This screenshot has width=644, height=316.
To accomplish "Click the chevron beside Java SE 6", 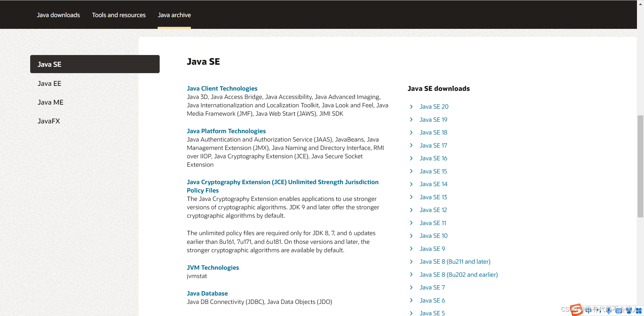I will [x=411, y=300].
